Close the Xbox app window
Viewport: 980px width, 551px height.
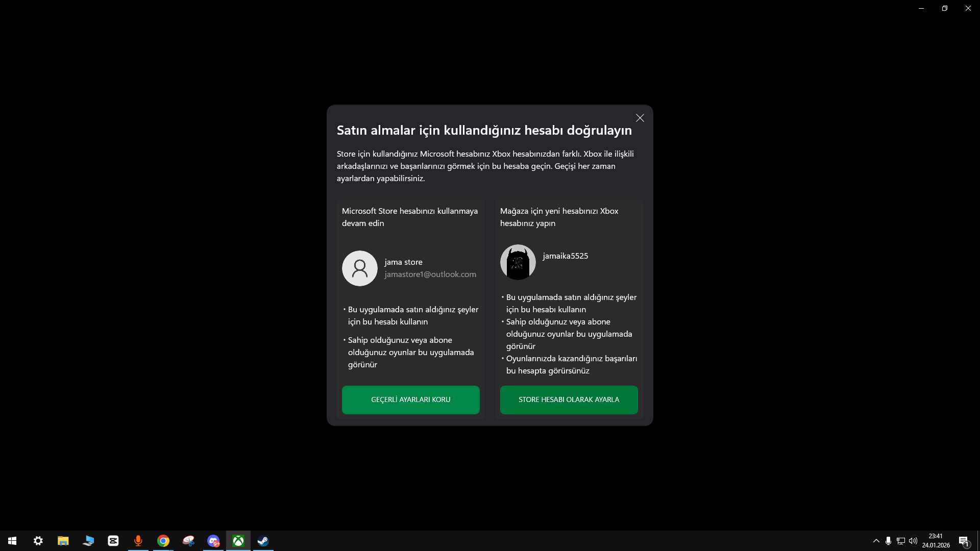[x=968, y=8]
